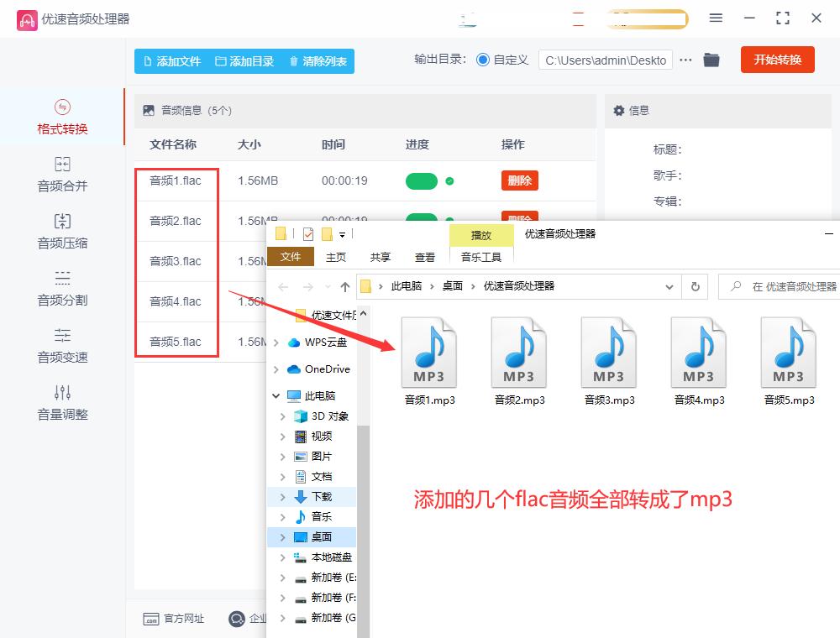Expand the 下载 folder in the tree
840x638 pixels.
click(281, 496)
